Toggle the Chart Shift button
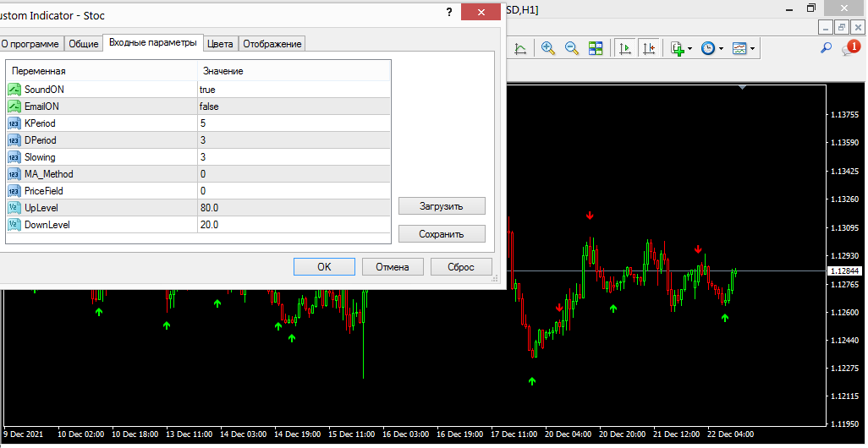Image resolution: width=868 pixels, height=448 pixels. pos(650,49)
